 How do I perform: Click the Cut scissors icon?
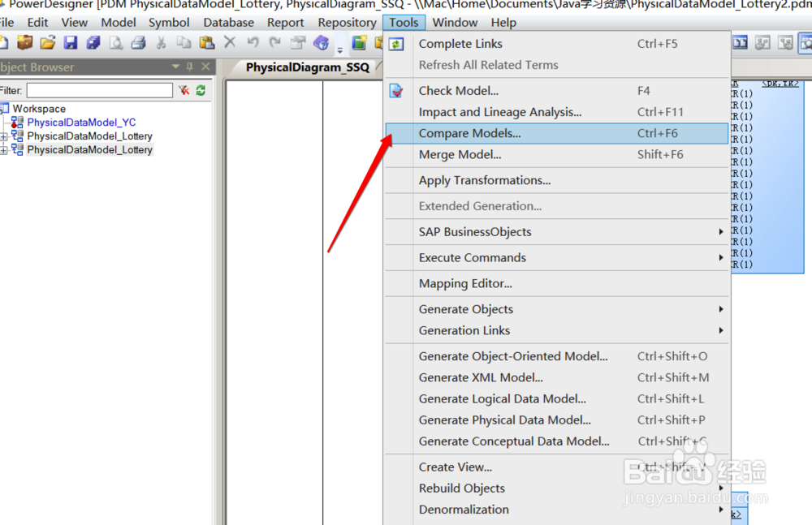[x=161, y=42]
